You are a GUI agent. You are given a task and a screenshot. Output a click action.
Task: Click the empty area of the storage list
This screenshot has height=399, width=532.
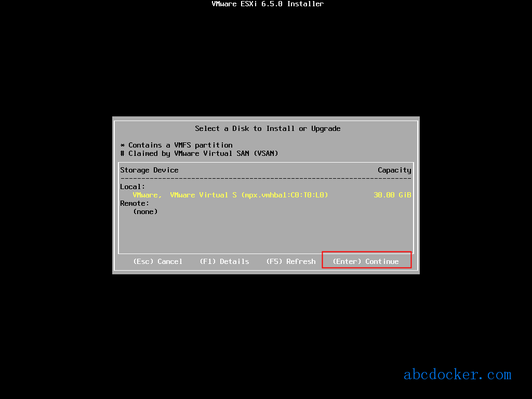click(265, 234)
